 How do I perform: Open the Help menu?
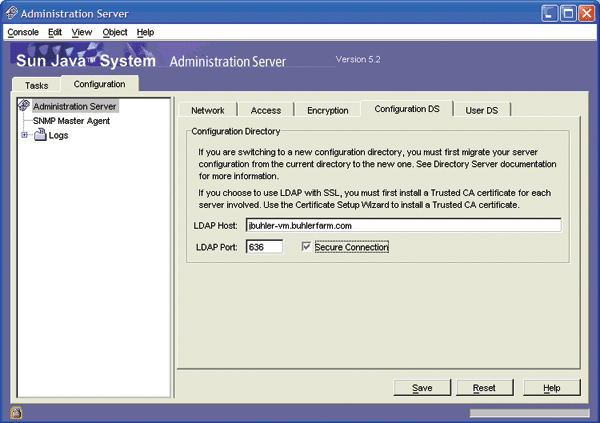coord(146,32)
